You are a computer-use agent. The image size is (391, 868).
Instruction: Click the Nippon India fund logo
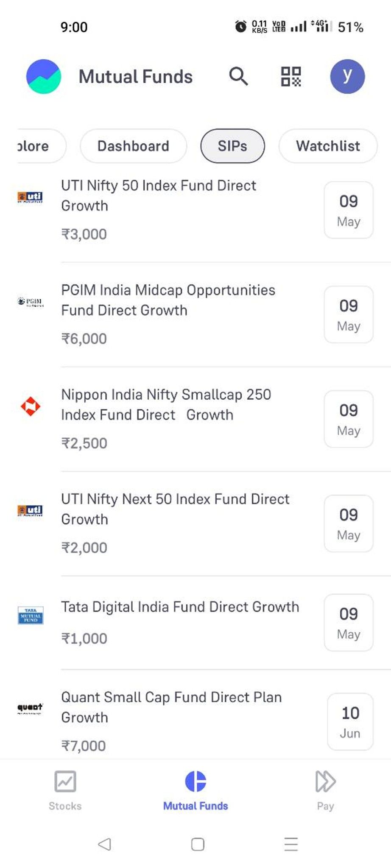[31, 406]
